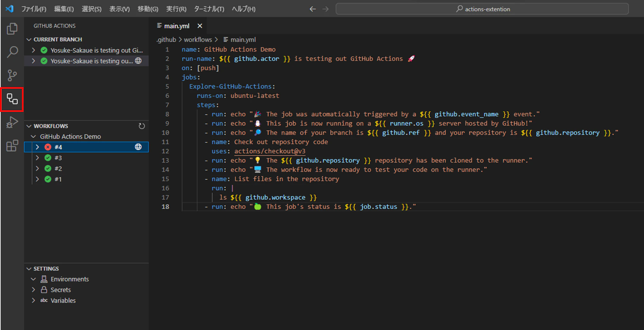Collapse the CURRENT BRANCH section
This screenshot has width=644, height=330.
29,40
